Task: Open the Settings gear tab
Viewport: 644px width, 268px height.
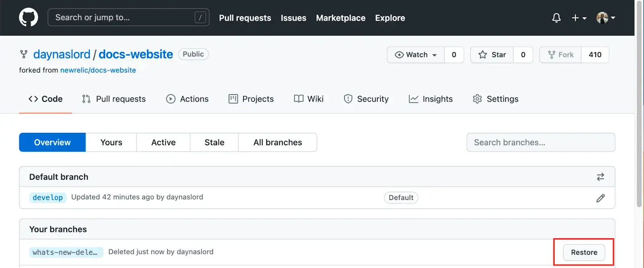Action: tap(495, 99)
